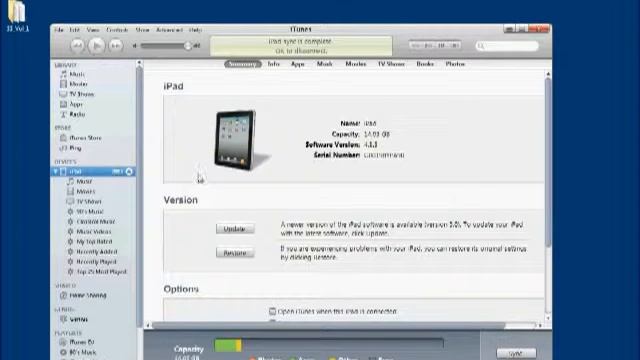Open the Classical Music smart playlist
Viewport: 640px width, 360px height.
click(x=96, y=222)
